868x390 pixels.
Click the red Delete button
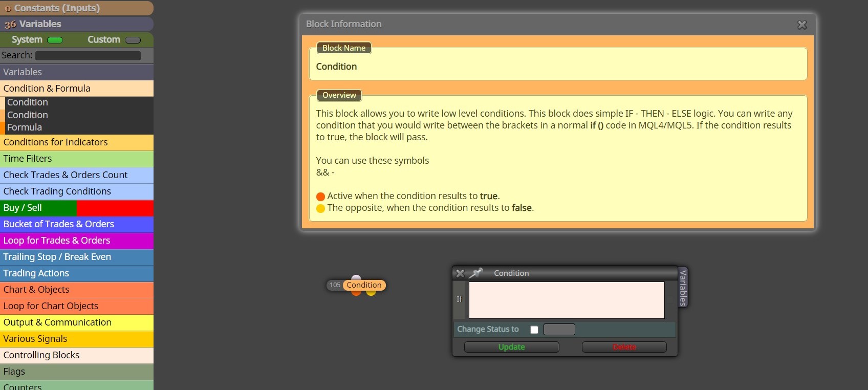[624, 347]
